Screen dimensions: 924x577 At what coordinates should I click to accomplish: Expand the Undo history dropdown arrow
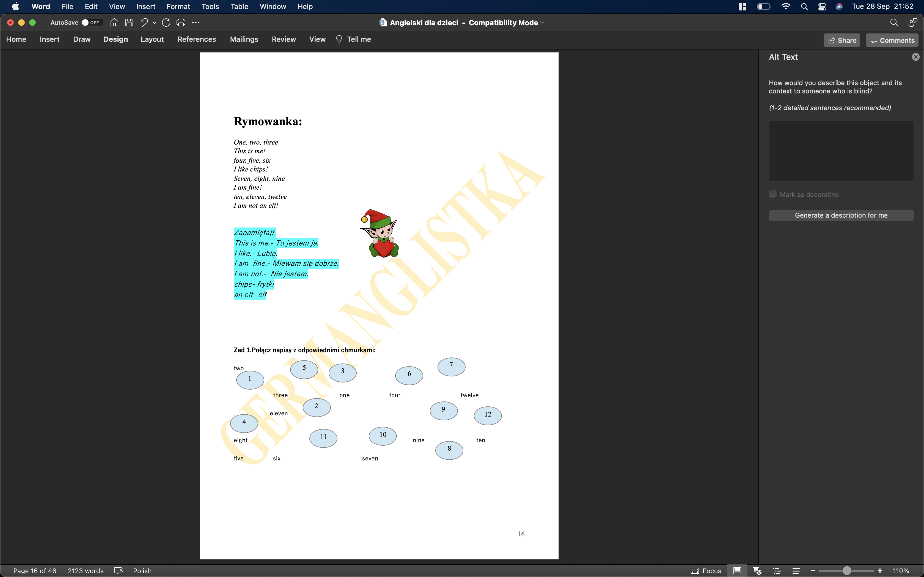(155, 23)
